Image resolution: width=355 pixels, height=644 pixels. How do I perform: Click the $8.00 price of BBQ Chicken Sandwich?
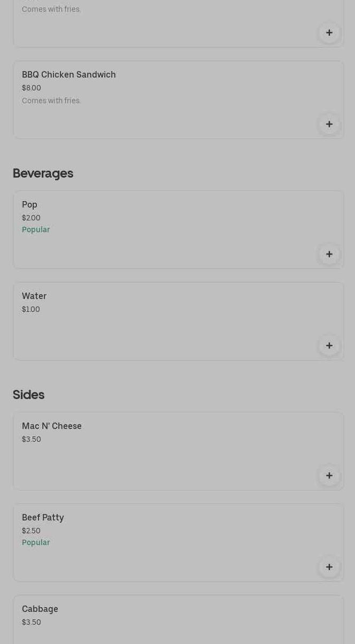tap(32, 88)
